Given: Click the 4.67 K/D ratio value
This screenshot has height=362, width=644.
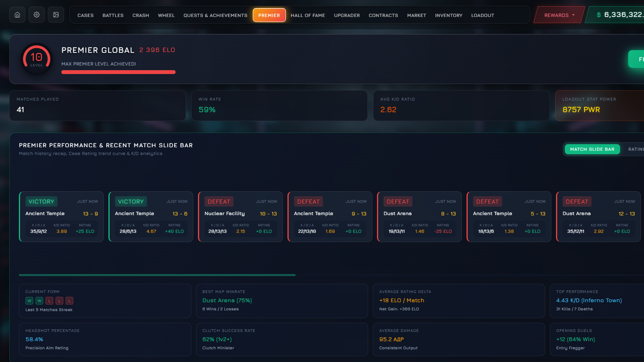Looking at the screenshot, I should coord(151,231).
